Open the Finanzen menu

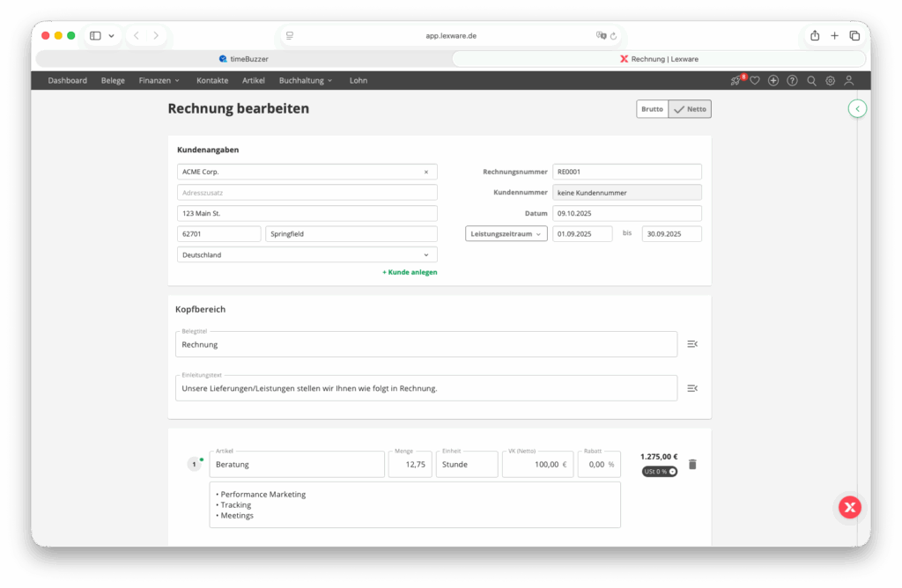coord(159,80)
